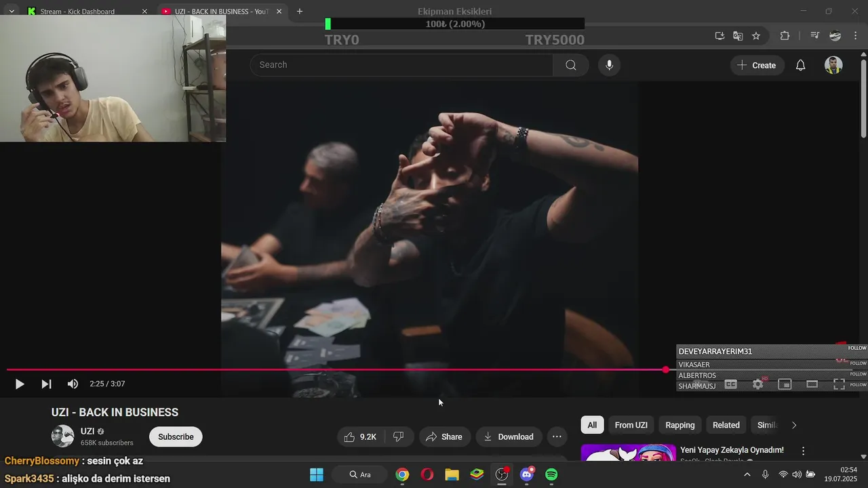Open YouTube notifications bell
The width and height of the screenshot is (868, 488).
tap(800, 65)
